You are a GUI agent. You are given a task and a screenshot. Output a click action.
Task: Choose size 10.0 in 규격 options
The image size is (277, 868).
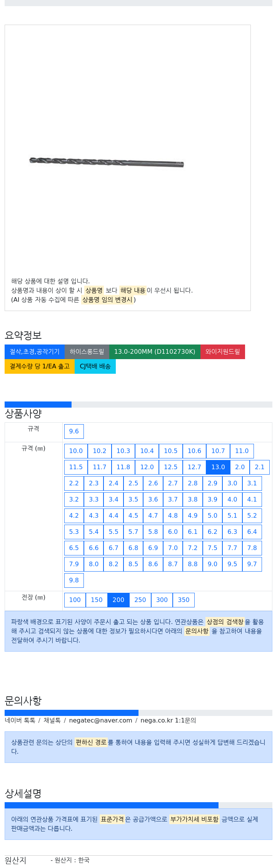76,451
